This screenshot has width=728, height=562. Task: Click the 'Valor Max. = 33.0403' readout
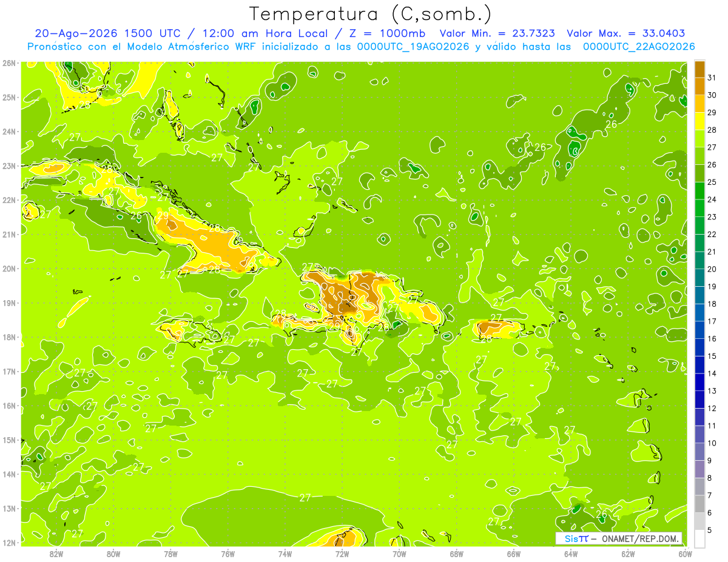point(626,33)
